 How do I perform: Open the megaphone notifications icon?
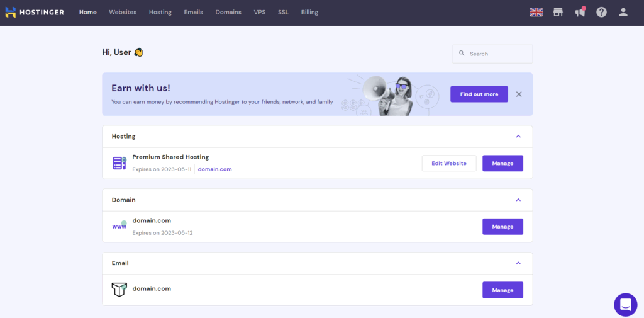click(x=580, y=12)
